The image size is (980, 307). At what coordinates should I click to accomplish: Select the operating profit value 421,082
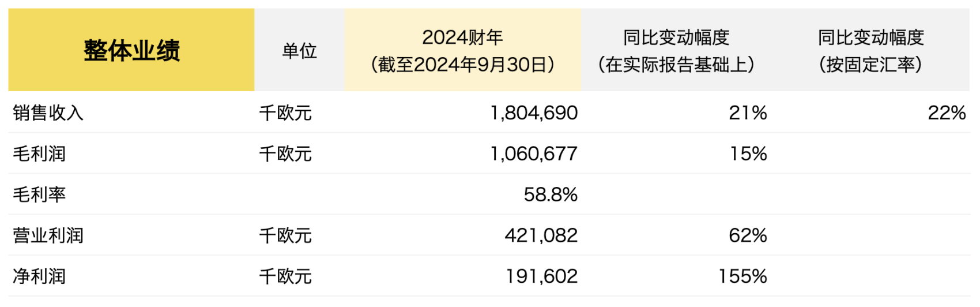[541, 235]
